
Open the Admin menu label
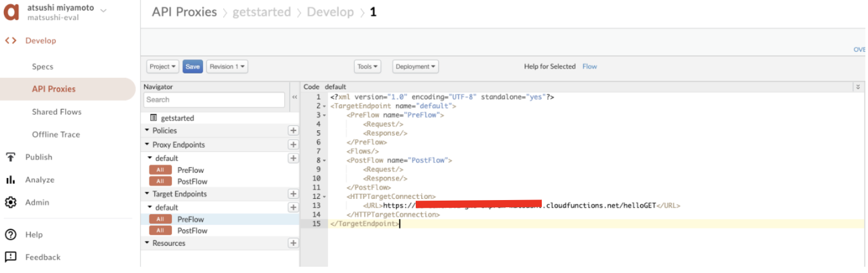click(37, 202)
